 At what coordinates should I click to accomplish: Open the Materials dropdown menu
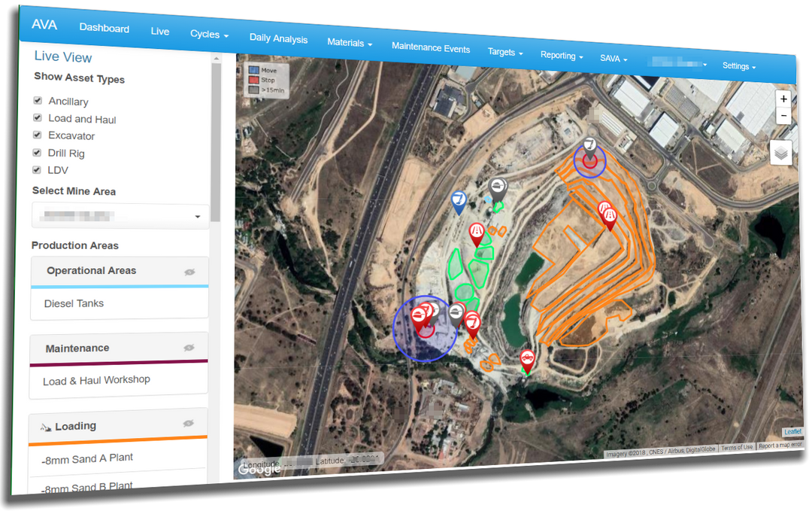350,43
